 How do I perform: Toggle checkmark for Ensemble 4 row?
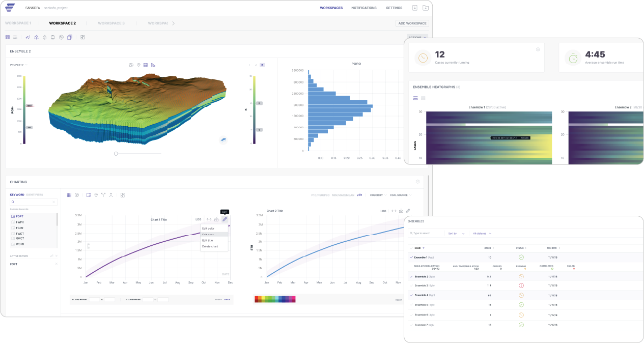(x=411, y=295)
